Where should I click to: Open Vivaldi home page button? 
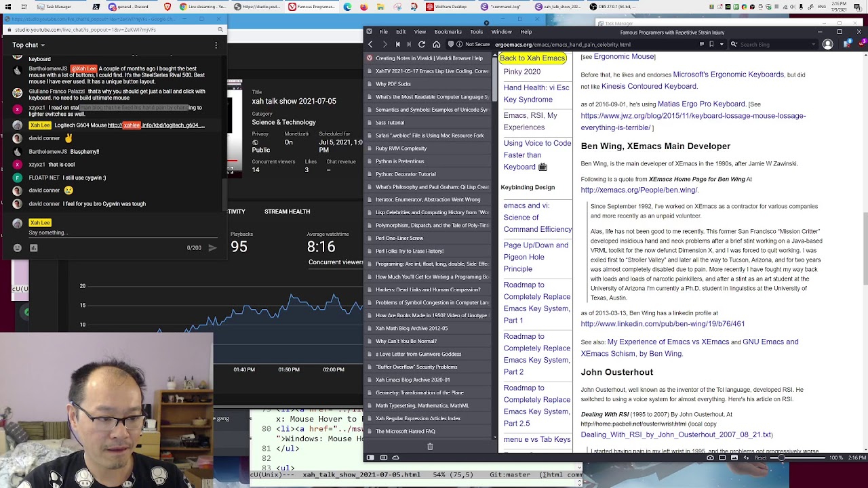click(436, 44)
